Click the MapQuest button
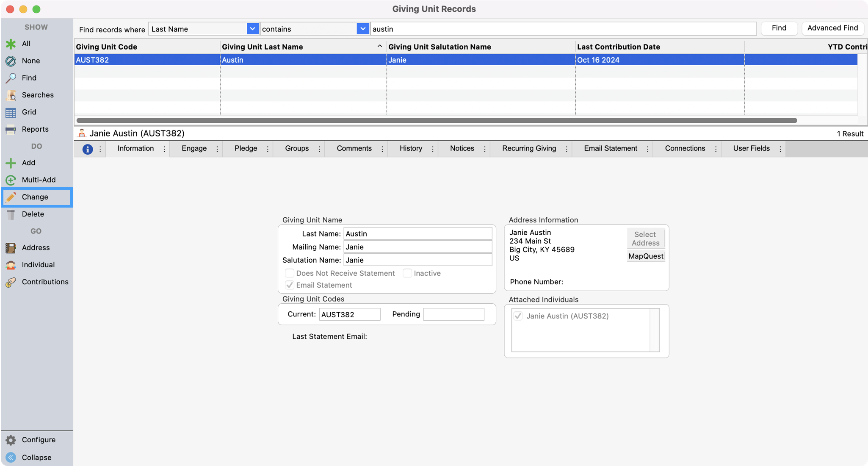 (x=646, y=256)
